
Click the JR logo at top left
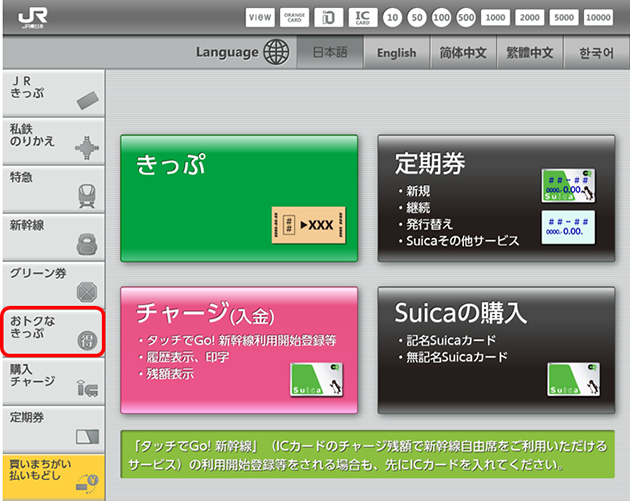click(33, 18)
